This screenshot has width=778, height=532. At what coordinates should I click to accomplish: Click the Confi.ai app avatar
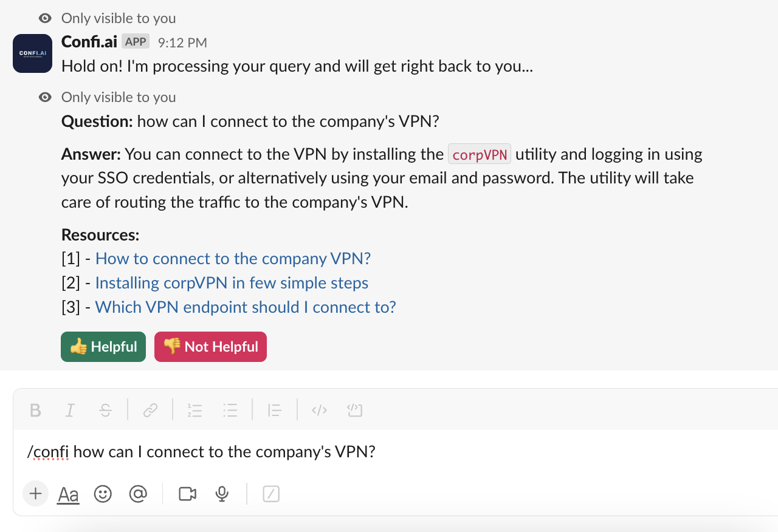point(32,53)
